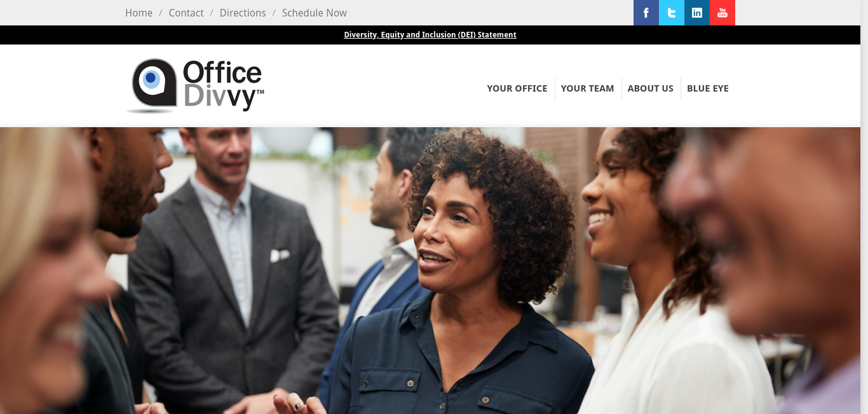The image size is (868, 414).
Task: Select the ABOUT US menu item
Action: 651,88
